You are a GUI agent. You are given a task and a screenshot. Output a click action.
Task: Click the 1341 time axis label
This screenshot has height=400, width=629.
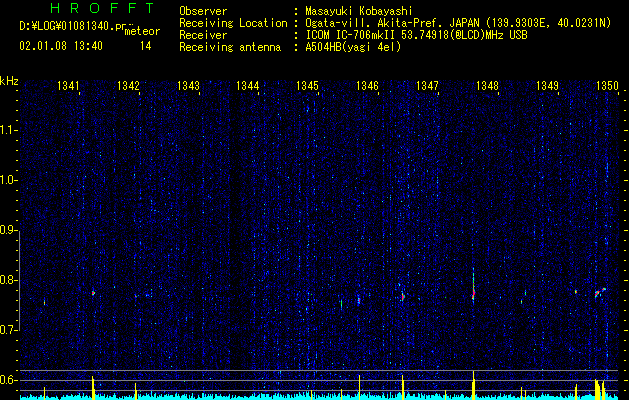pos(68,86)
